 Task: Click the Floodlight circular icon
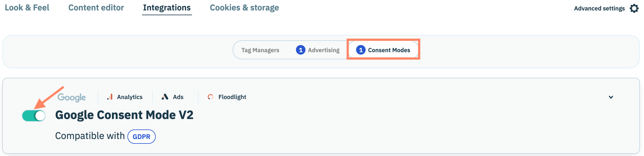click(x=210, y=97)
